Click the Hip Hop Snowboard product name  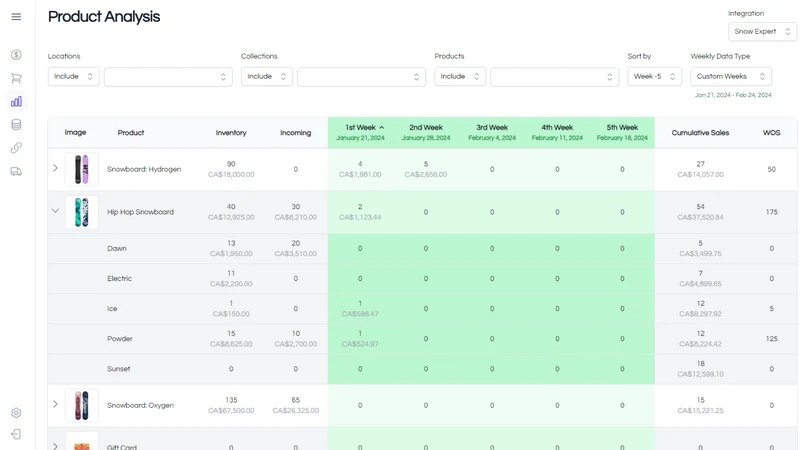(140, 212)
